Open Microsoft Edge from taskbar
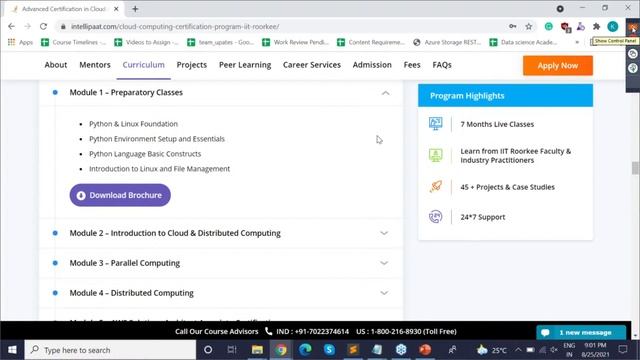Screen dimensions: 640x360 tap(305, 350)
